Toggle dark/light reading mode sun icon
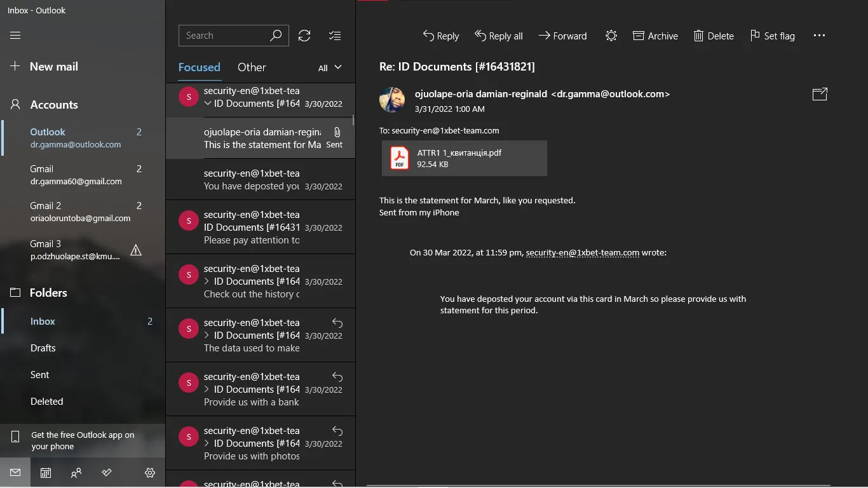The width and height of the screenshot is (868, 488). point(611,36)
